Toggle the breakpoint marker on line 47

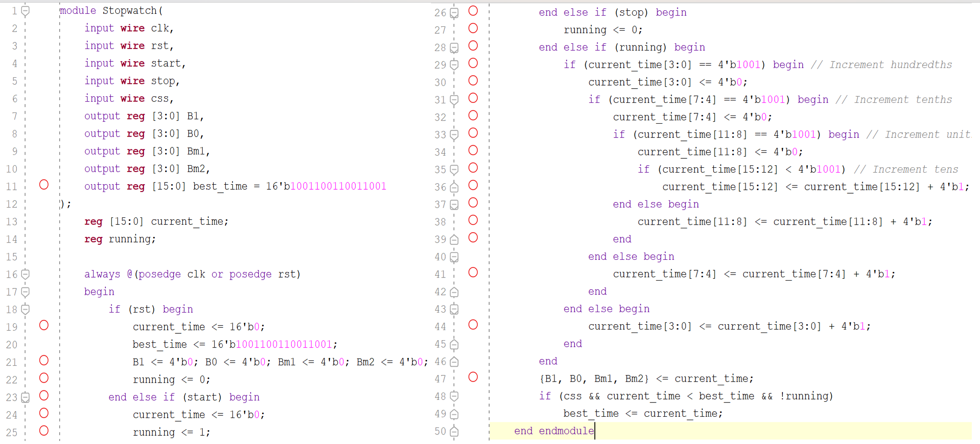click(473, 377)
